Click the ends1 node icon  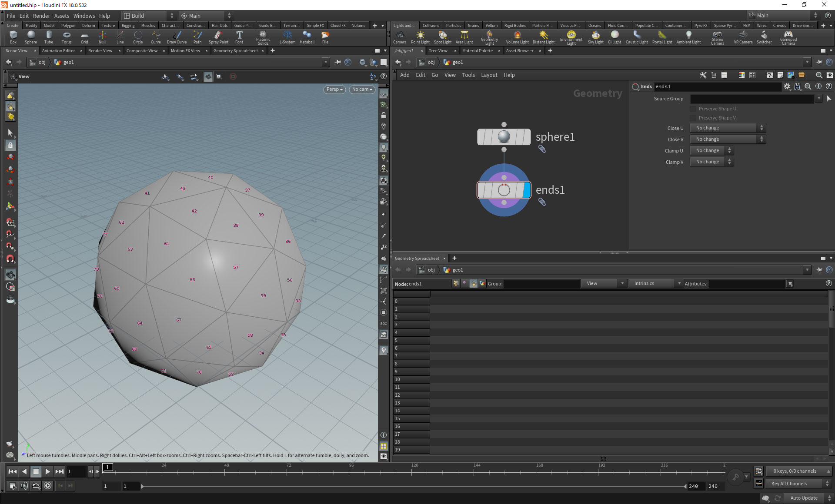pos(504,190)
